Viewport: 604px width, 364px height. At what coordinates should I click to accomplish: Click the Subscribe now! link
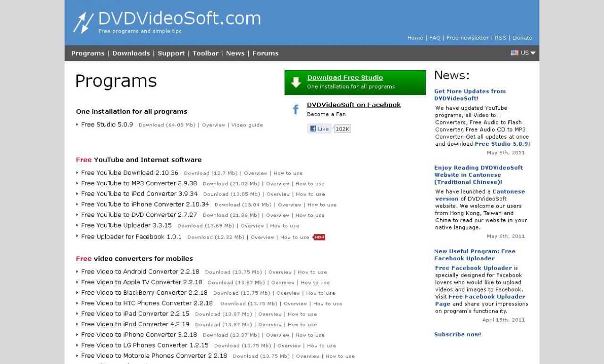[x=458, y=334]
